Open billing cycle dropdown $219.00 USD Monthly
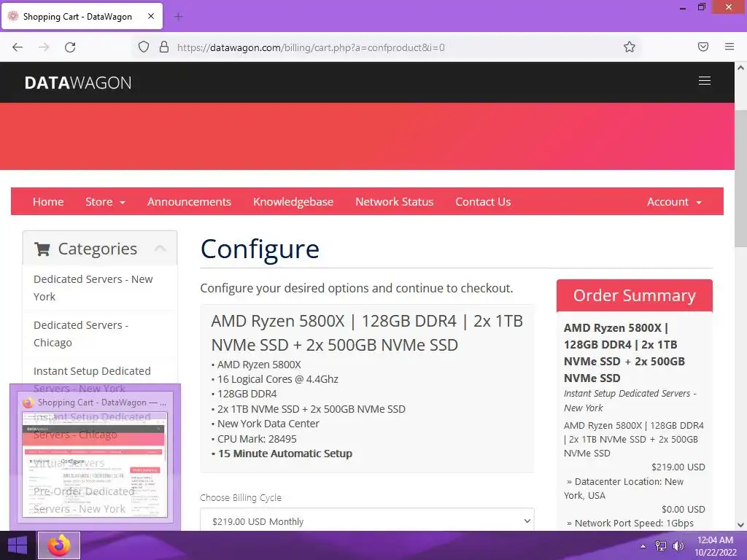 [367, 521]
